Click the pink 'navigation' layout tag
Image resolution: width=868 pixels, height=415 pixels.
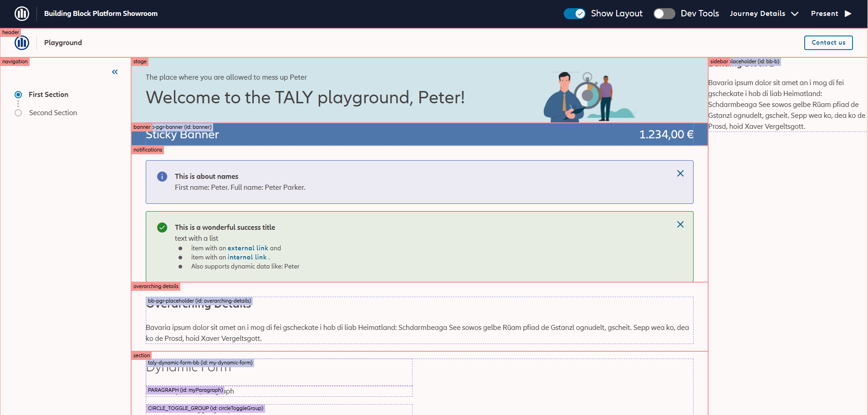click(x=15, y=61)
